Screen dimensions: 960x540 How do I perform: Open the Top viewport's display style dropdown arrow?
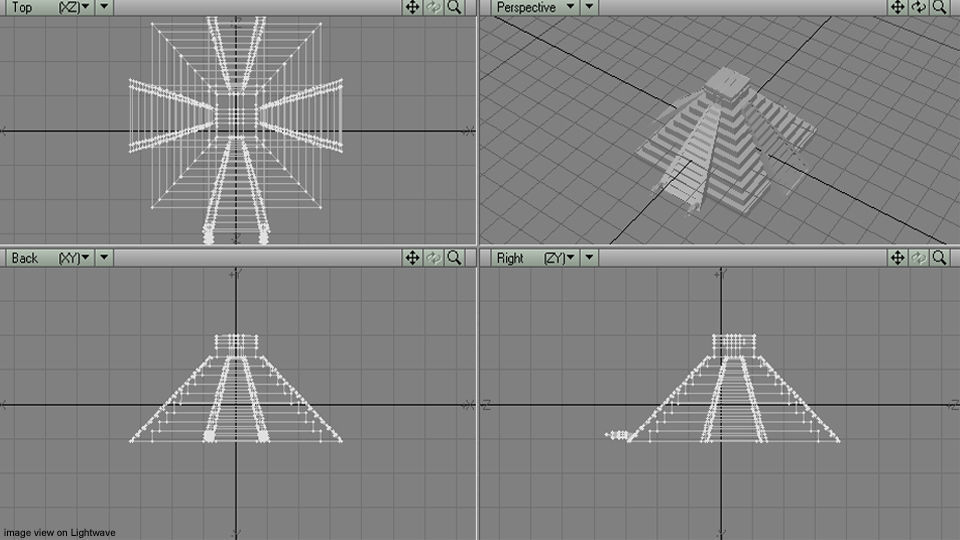(x=104, y=7)
